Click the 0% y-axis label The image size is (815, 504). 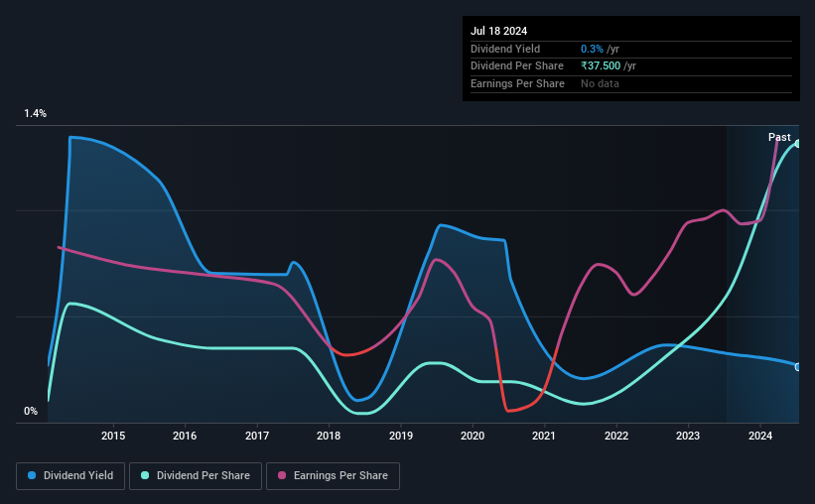coord(31,411)
